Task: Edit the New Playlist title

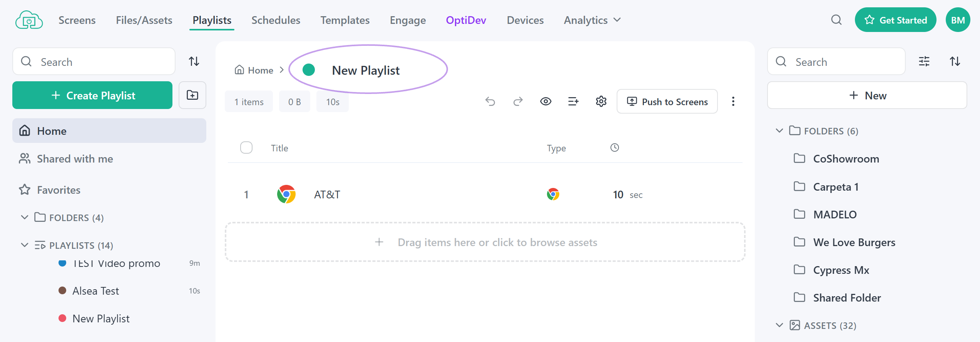Action: (366, 70)
